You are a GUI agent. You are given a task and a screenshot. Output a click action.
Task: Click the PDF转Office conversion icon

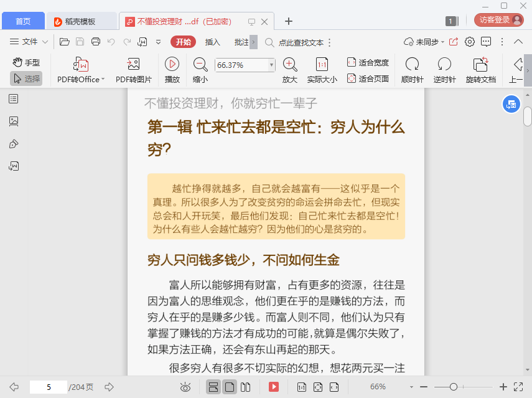tap(81, 64)
